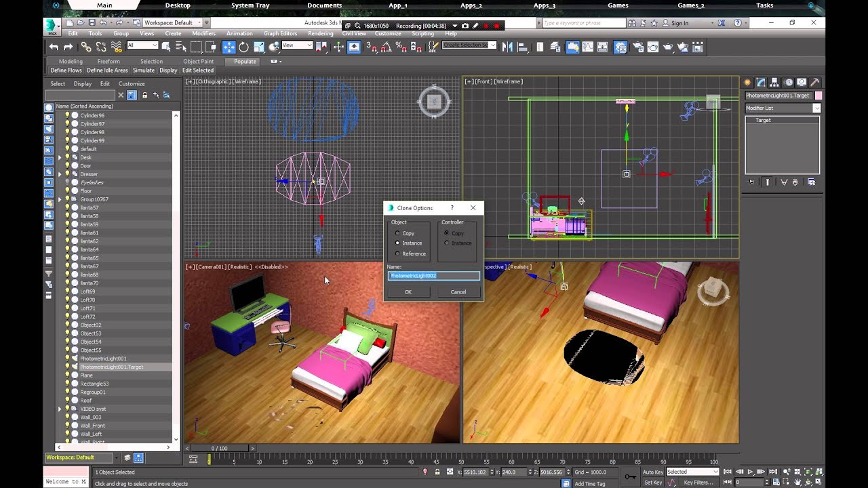The image size is (868, 488).
Task: Open the Create Selection Set dropdown
Action: point(469,45)
